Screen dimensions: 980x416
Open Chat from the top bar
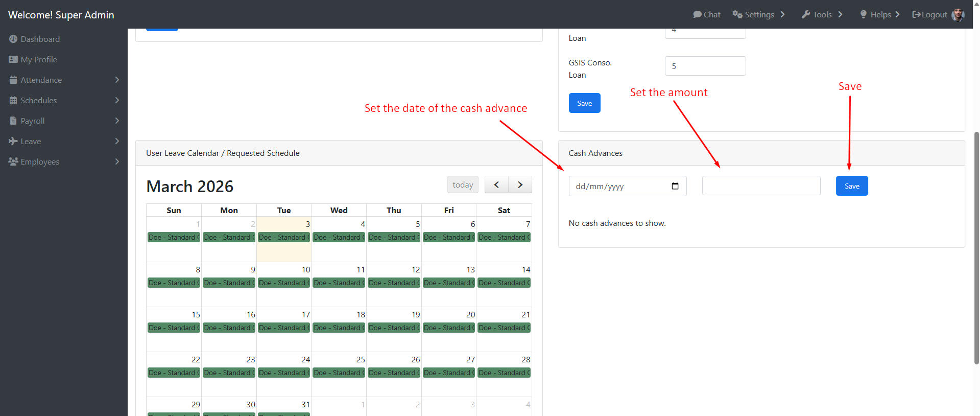point(707,15)
